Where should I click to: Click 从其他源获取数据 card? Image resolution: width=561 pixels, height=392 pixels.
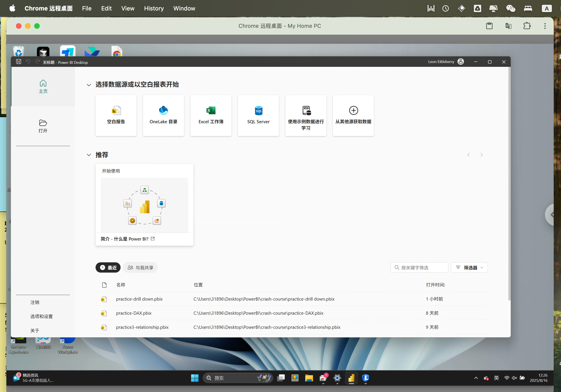point(353,115)
